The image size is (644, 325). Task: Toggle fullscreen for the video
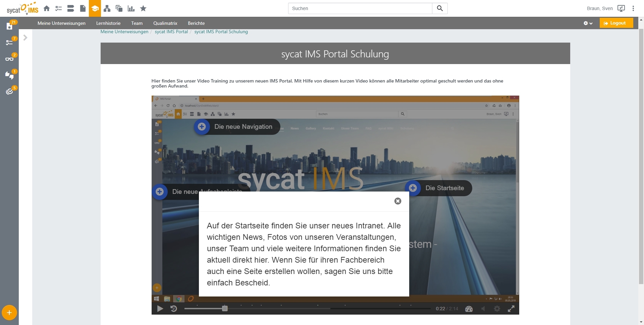511,309
